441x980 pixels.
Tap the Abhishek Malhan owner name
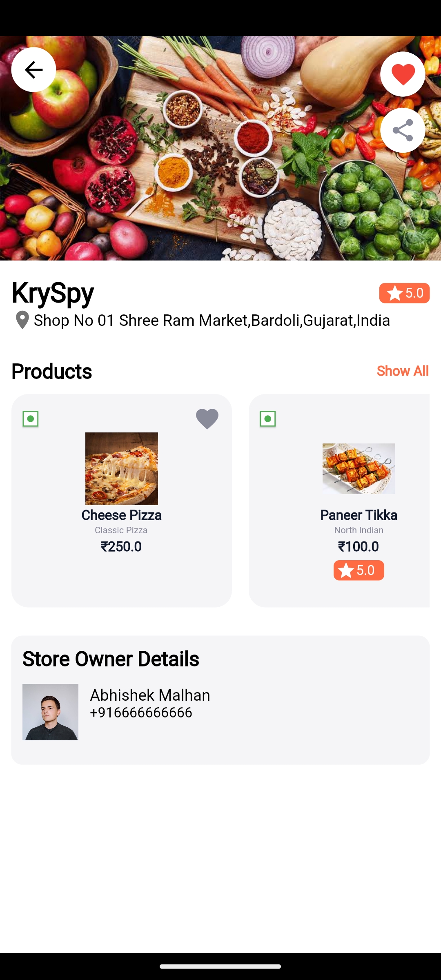click(x=150, y=695)
